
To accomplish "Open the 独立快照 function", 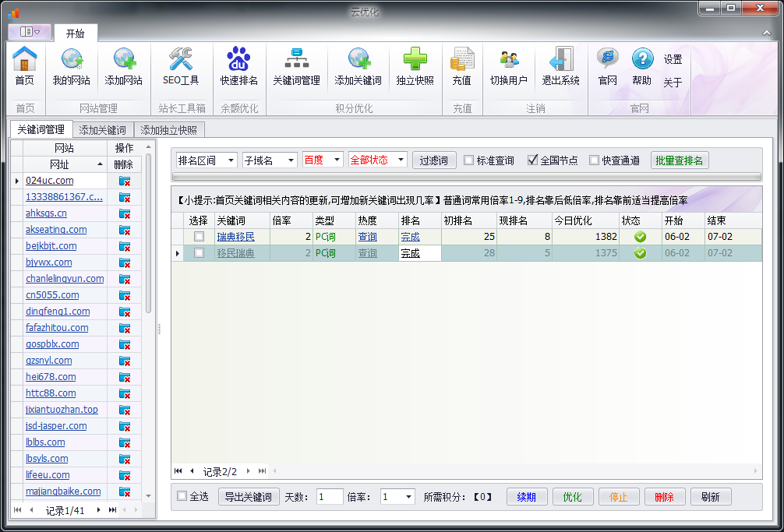I will pyautogui.click(x=415, y=66).
